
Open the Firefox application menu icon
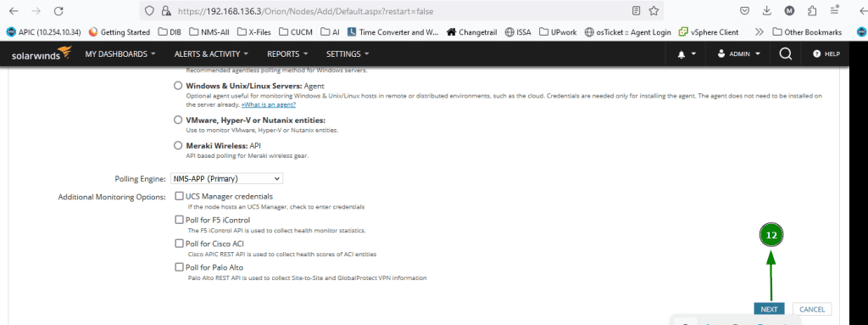pos(834,10)
